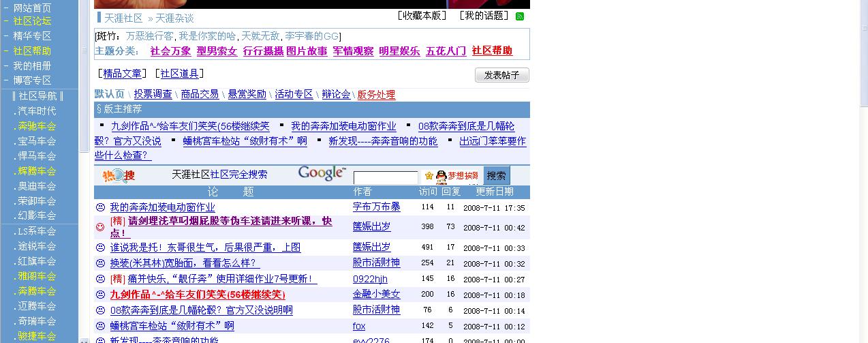Open the 图片故事 topic category link
868x343 pixels.
(307, 51)
